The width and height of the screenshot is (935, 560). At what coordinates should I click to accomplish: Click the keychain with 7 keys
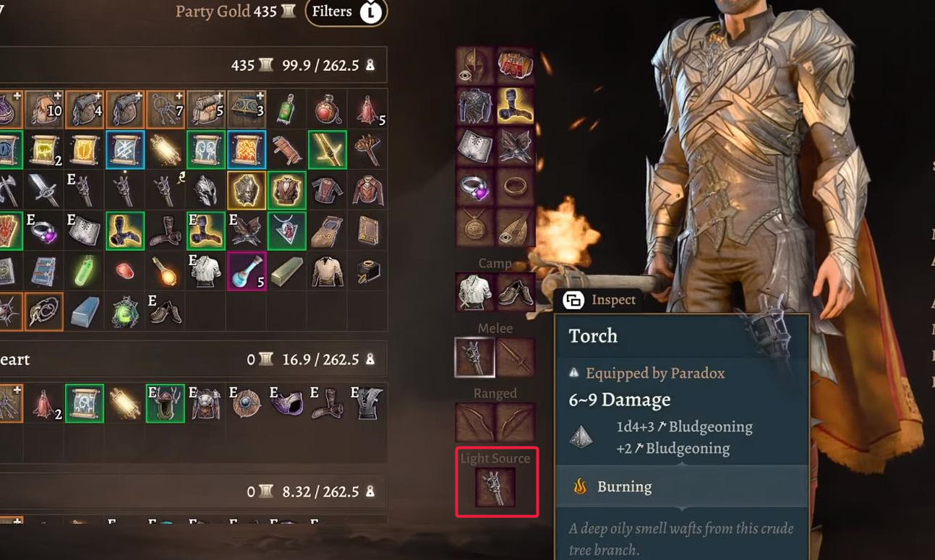point(166,109)
